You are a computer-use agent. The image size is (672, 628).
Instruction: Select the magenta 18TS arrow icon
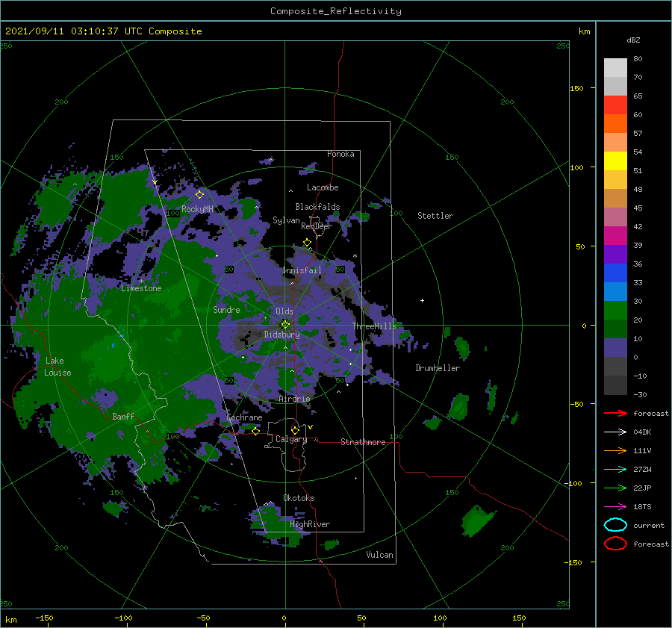615,507
